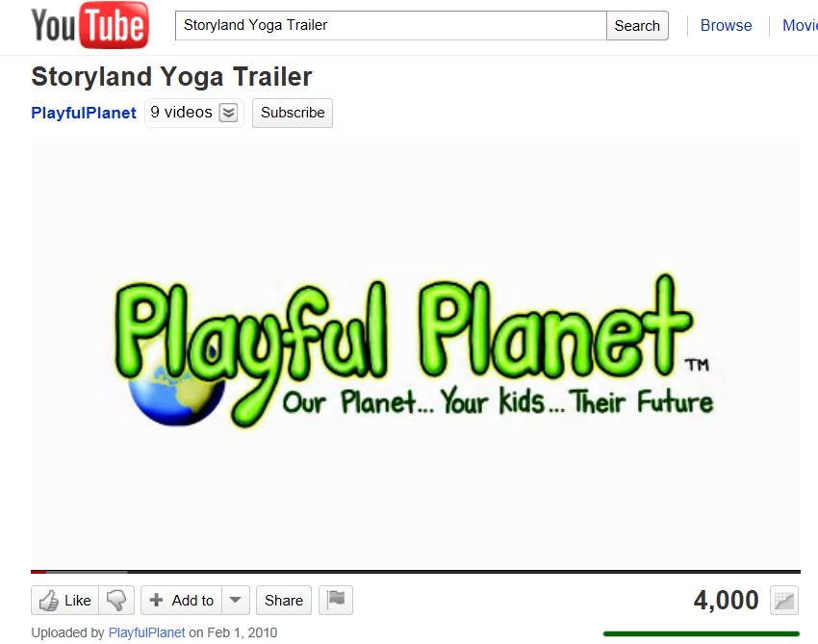Expand the 9 videos chevron
Screen dimensions: 818x644
[x=228, y=113]
